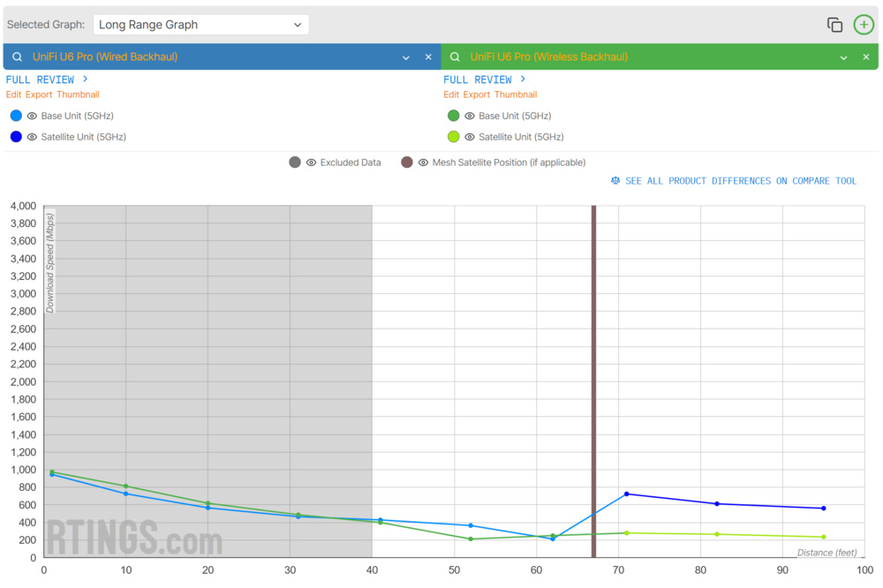Viewport: 883px width, 588px height.
Task: Close the UniFi U6 Pro (Wired Backhaul) panel
Action: tap(428, 56)
